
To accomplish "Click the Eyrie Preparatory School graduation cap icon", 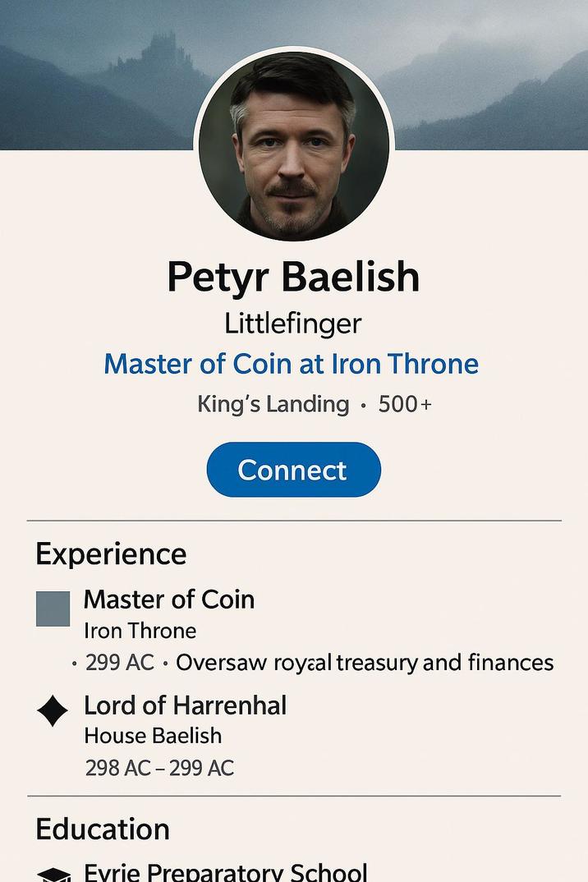I will click(54, 873).
